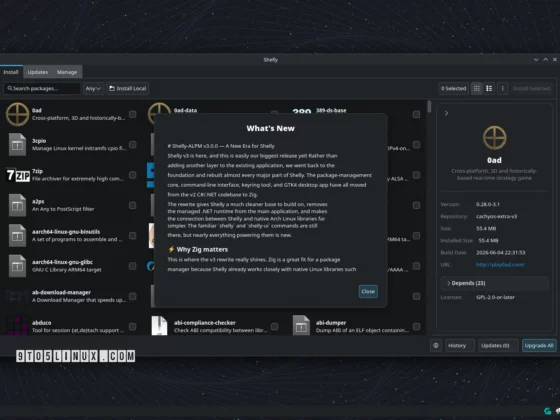Click the 0ad-data package name
Viewport: 560px width, 420px height.
[x=185, y=110]
